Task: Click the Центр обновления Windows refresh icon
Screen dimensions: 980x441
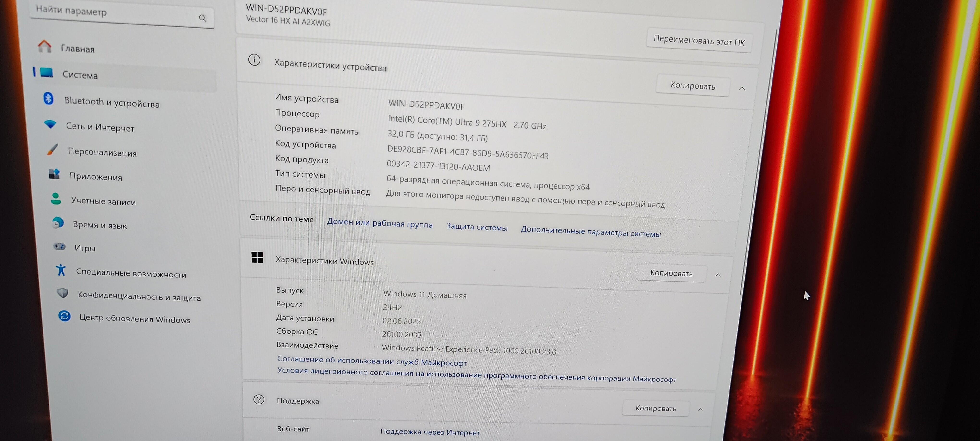Action: click(64, 316)
